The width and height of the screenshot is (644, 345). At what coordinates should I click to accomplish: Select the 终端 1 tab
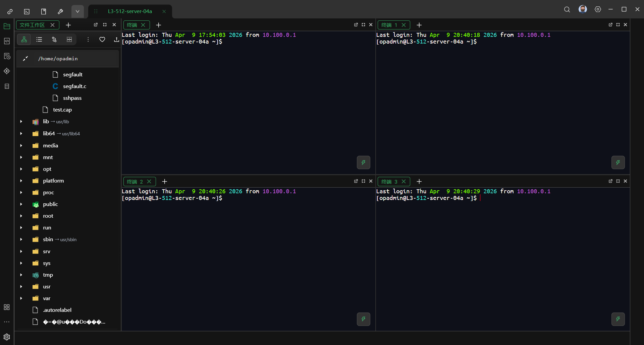pos(389,25)
